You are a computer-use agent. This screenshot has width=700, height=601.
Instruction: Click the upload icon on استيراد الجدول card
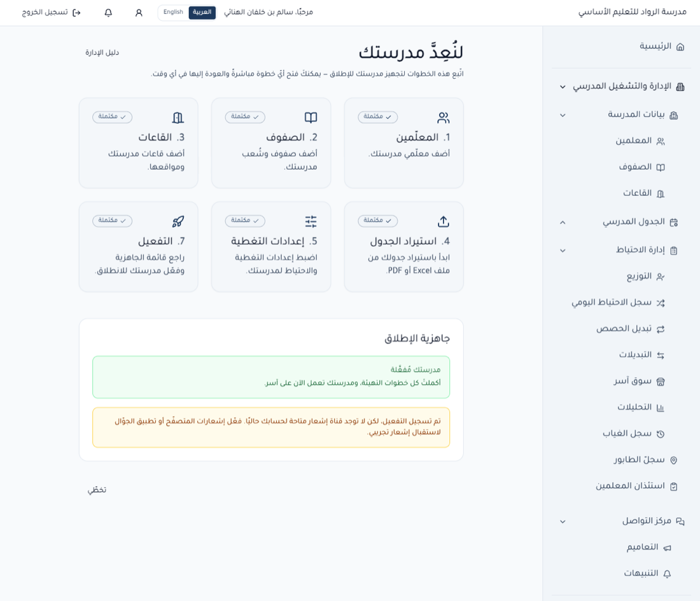coord(444,221)
